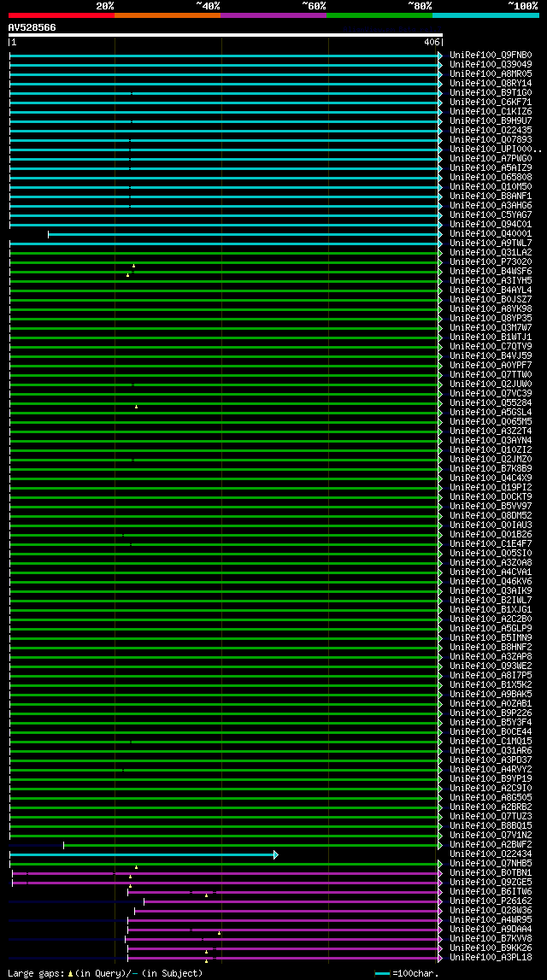Open UniRef100_Q3M7W7 entry
Image resolution: width=547 pixels, height=980 pixels.
(491, 327)
